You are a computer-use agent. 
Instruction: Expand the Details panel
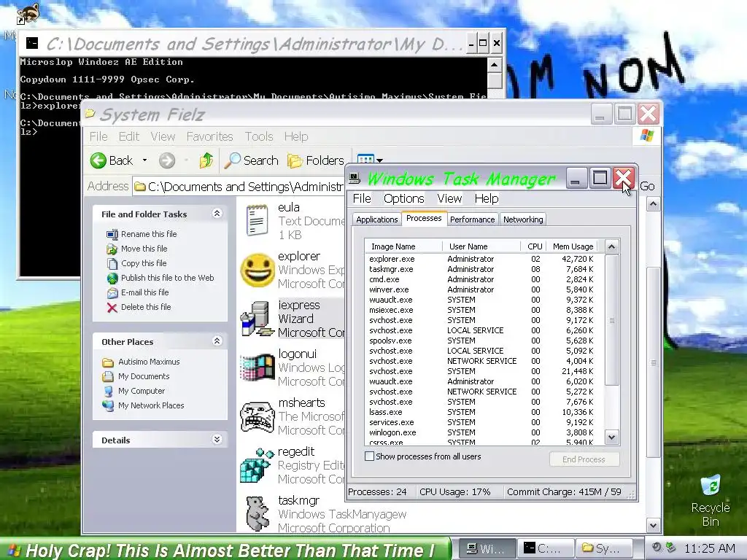[217, 439]
